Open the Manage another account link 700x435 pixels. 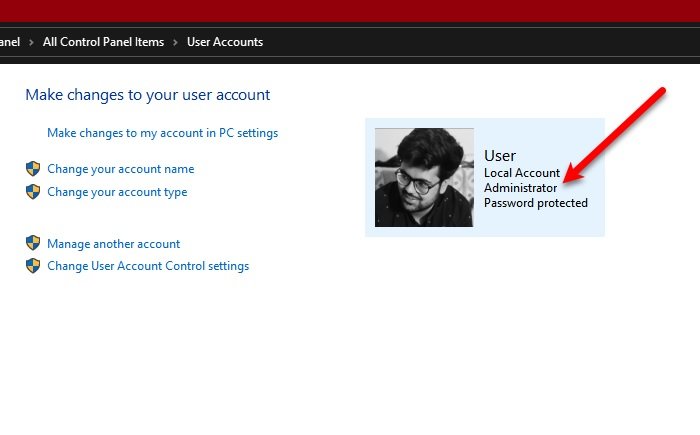coord(113,243)
